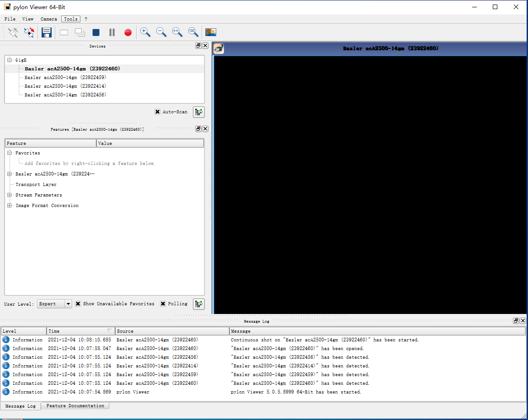The height and width of the screenshot is (420, 528).
Task: Select camera Basler acA2500-14gm (23922460)
Action: pos(72,69)
